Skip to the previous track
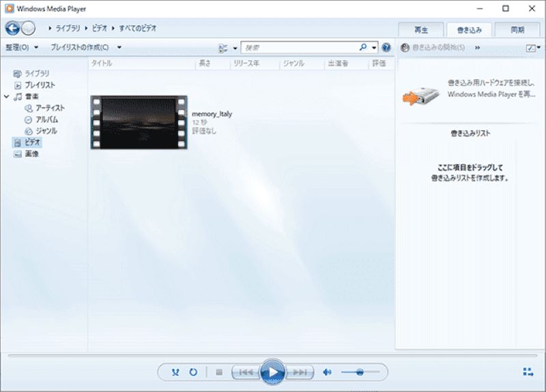Screen dimensions: 546x392 (x=246, y=372)
